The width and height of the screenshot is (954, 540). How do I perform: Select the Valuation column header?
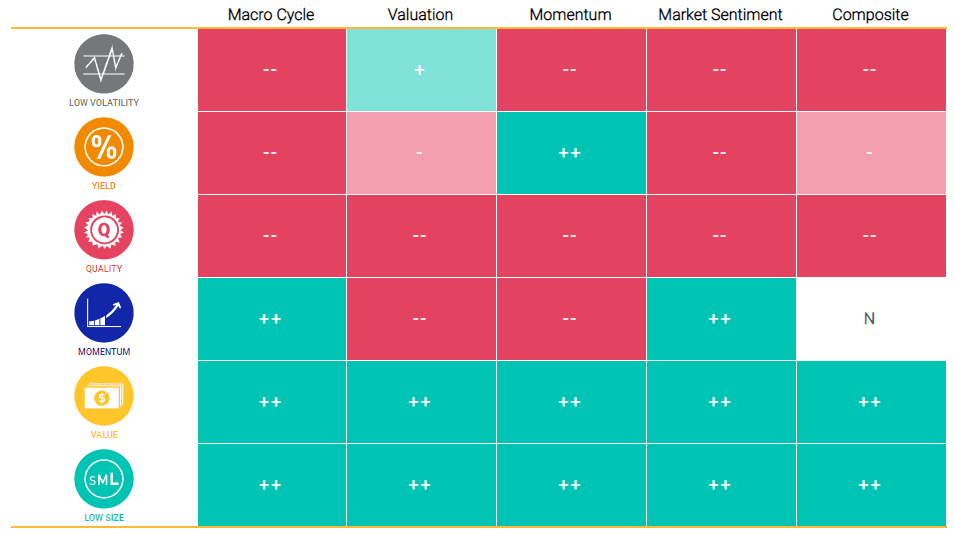coord(420,15)
